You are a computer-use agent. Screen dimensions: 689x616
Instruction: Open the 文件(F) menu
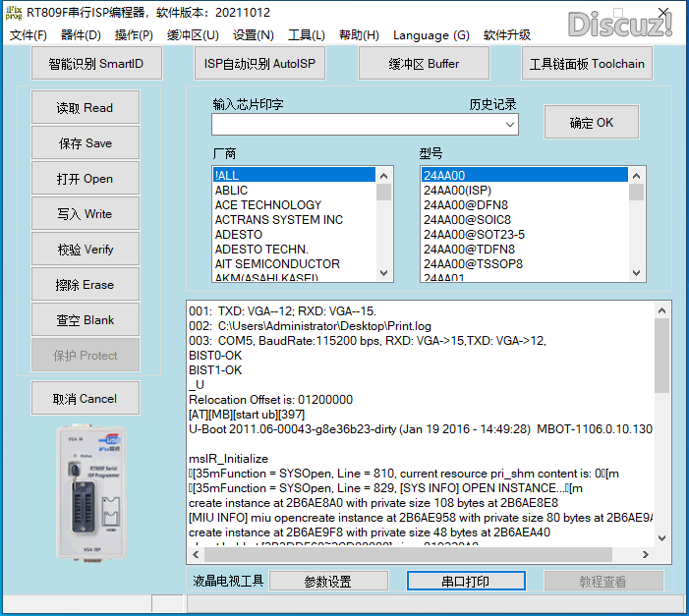[x=29, y=35]
